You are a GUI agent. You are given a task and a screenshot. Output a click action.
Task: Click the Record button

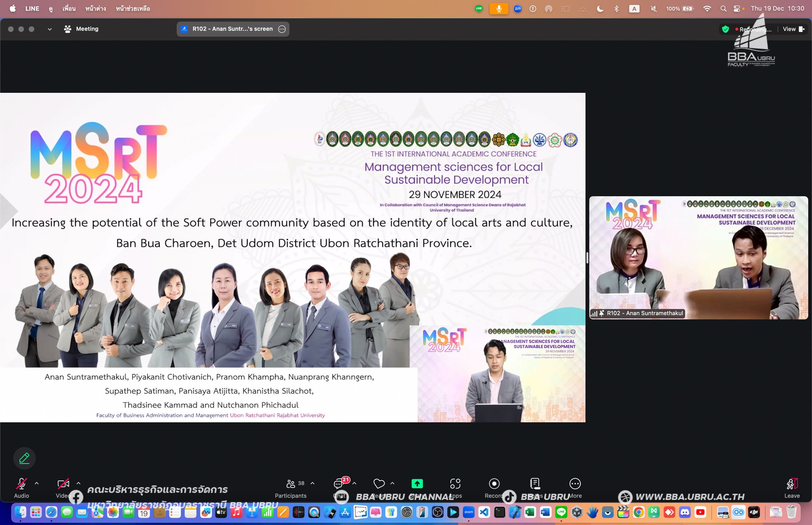click(x=494, y=484)
